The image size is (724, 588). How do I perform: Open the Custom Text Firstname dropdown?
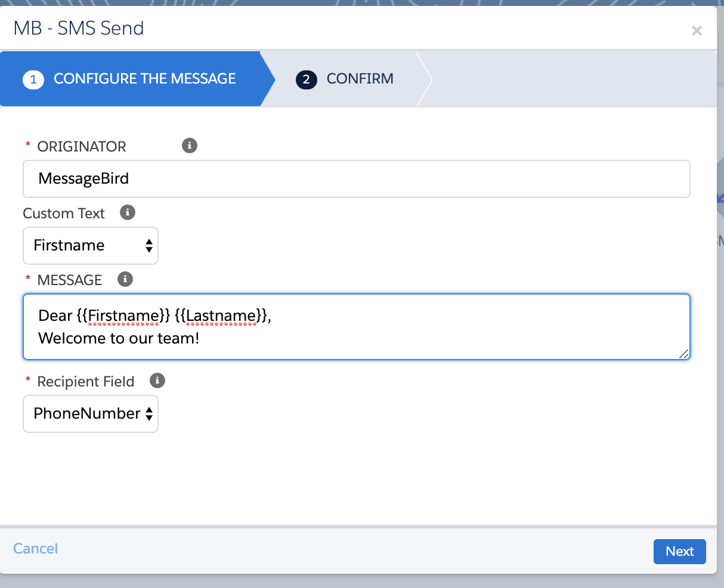[x=91, y=246]
